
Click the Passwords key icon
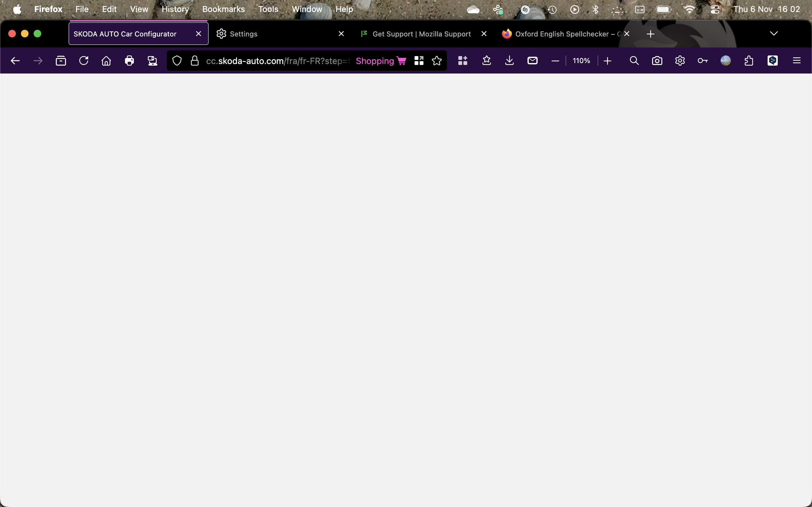(x=703, y=61)
